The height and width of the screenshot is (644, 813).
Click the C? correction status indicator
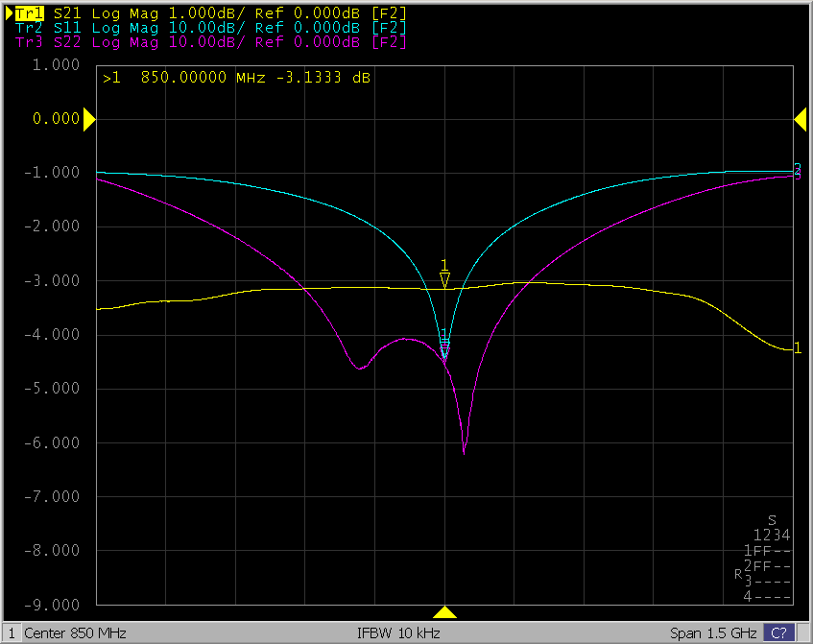[x=778, y=633]
